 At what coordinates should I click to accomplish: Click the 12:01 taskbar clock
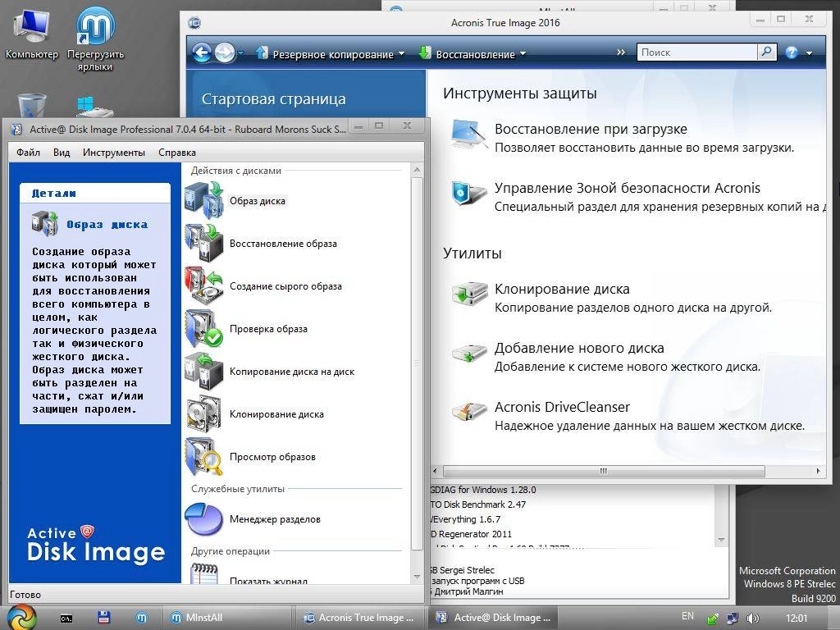click(x=797, y=618)
